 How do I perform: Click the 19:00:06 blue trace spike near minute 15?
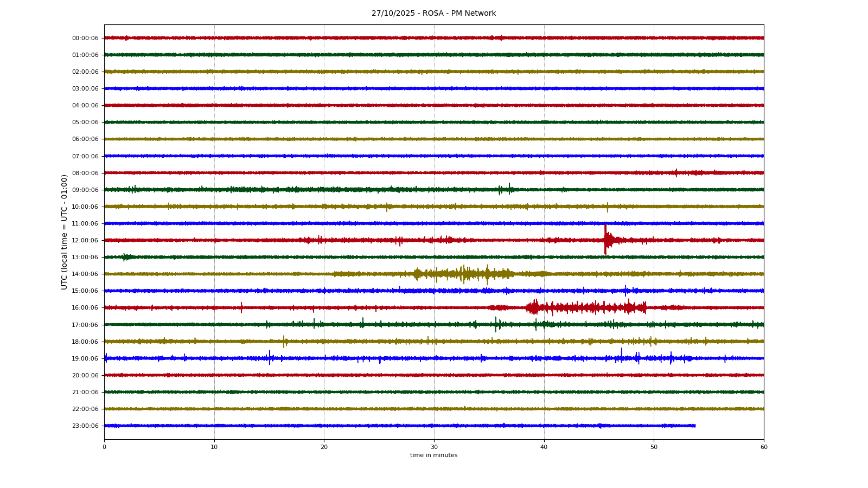pyautogui.click(x=270, y=357)
